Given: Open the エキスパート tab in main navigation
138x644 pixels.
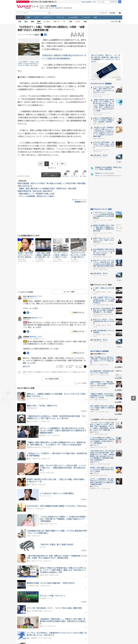Looking at the screenshot, I should (x=48, y=17).
